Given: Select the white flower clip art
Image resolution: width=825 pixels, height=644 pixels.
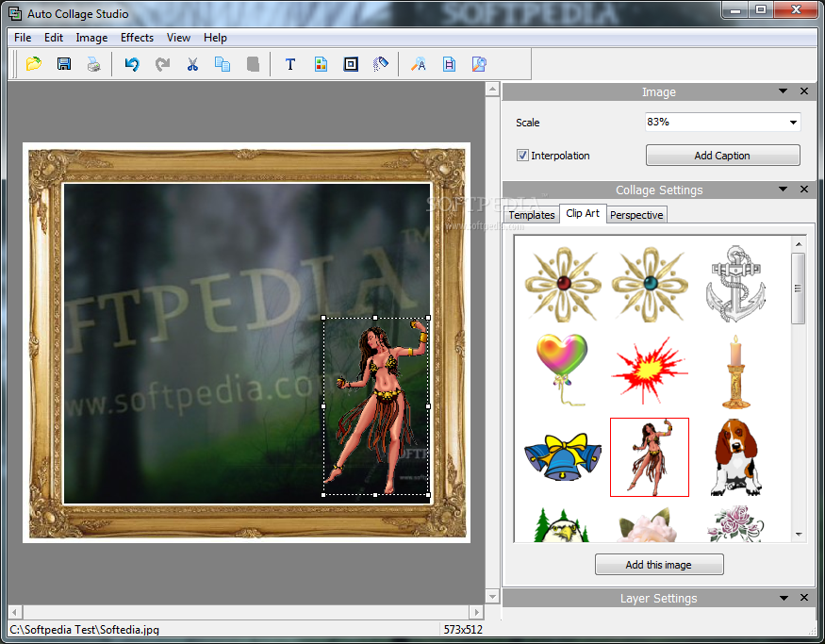Looking at the screenshot, I should pos(649,525).
